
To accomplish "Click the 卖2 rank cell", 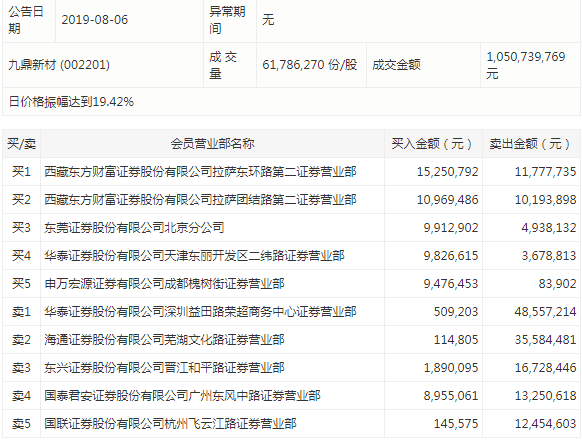I will click(22, 340).
